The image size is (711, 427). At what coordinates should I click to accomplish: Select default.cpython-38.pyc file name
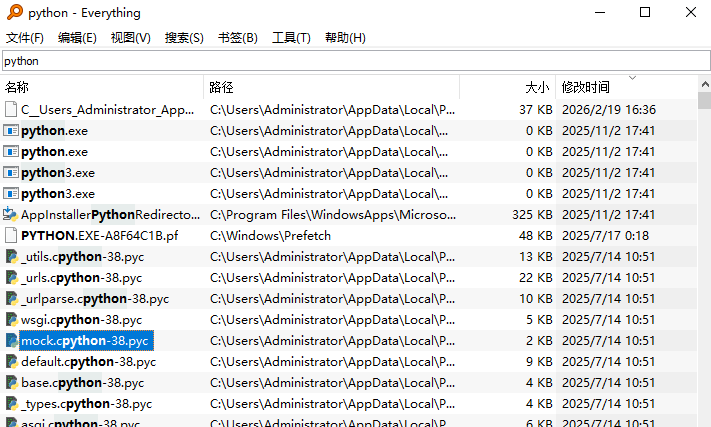88,362
